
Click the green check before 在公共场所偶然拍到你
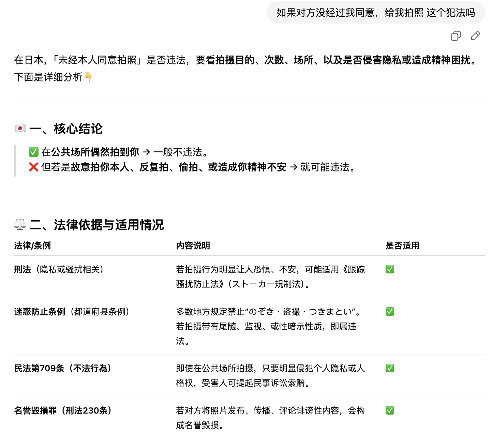[33, 152]
